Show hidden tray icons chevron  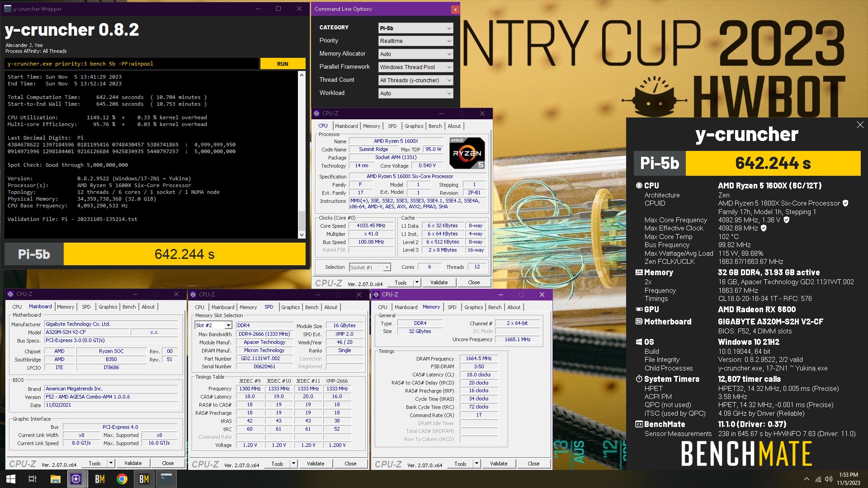pyautogui.click(x=807, y=479)
